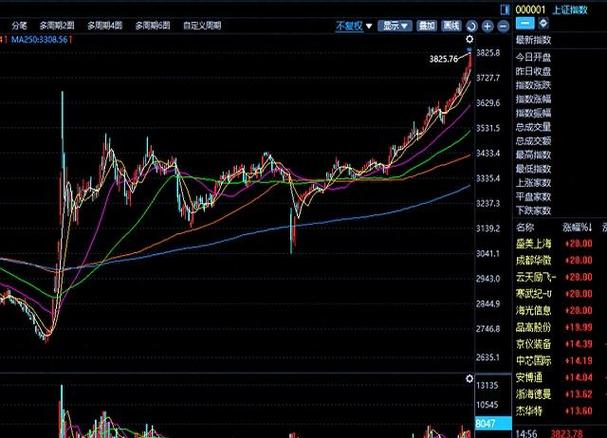Switch to the 多周期2图 tab
The width and height of the screenshot is (607, 438).
[57, 24]
